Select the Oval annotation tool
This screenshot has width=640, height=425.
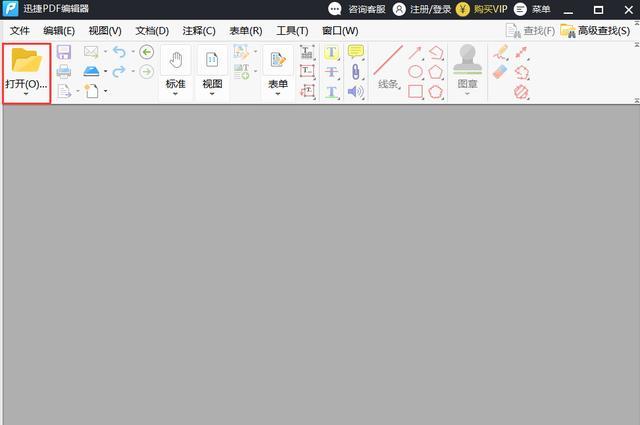click(x=415, y=72)
